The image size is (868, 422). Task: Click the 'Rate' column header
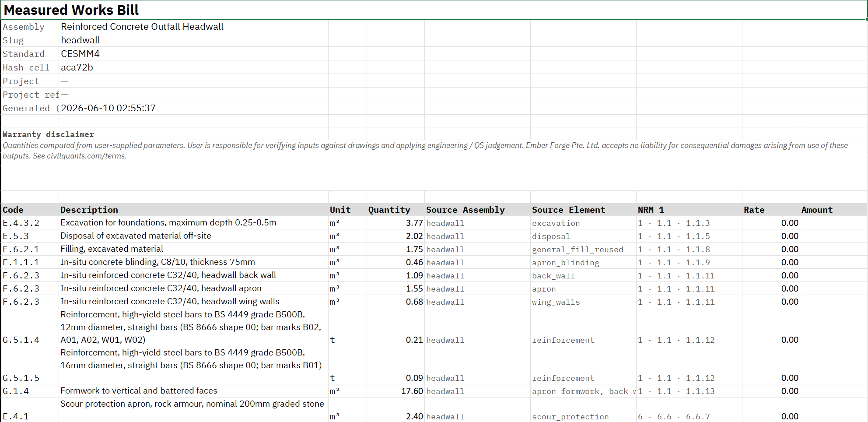point(771,210)
